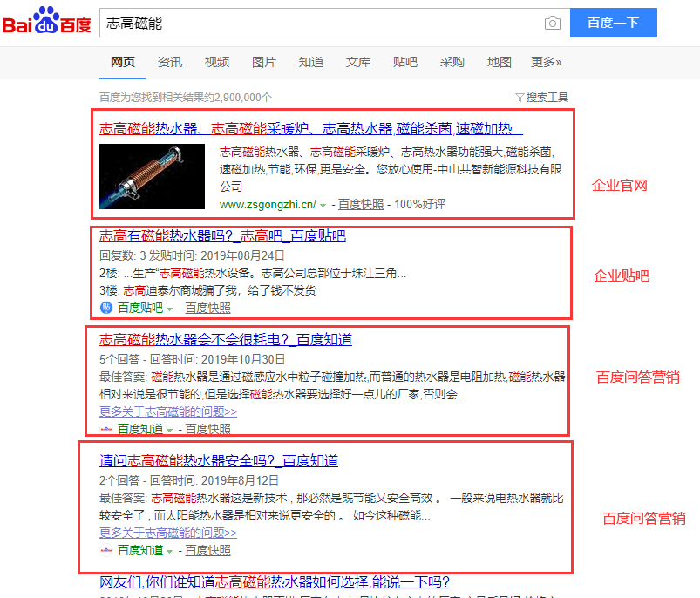Viewport: 700px width, 598px height.
Task: Click 更多关于志高磁能的问题>> under 安全吗 result
Action: point(168,533)
